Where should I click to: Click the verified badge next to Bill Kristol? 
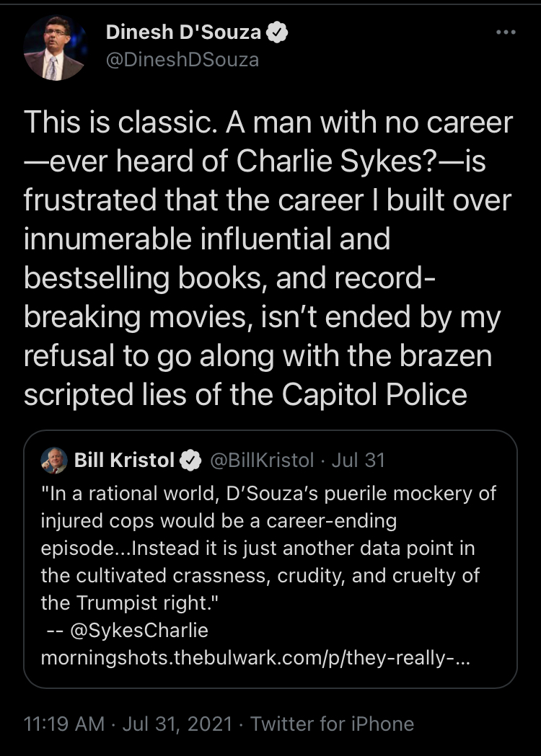[190, 461]
